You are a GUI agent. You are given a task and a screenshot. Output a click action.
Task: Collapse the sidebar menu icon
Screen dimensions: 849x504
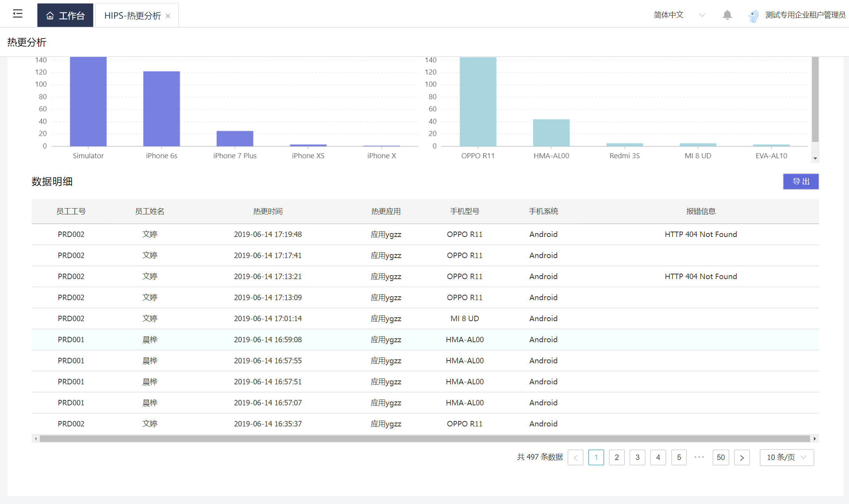(x=18, y=14)
